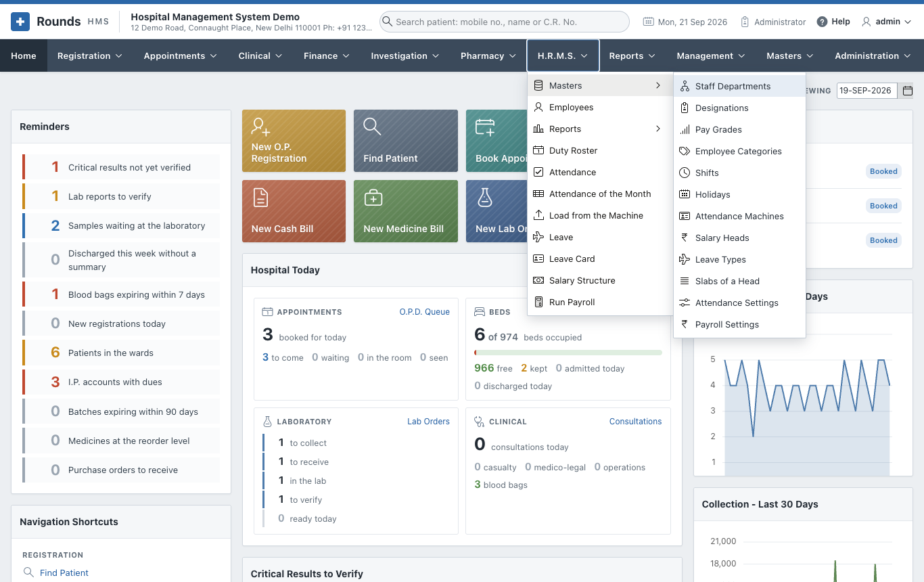Click the Holidays calendar icon

(685, 194)
